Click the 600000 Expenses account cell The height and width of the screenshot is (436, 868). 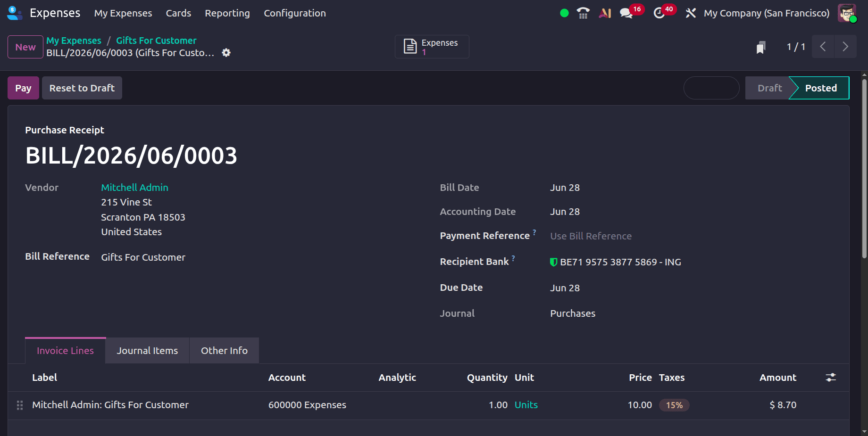tap(307, 405)
